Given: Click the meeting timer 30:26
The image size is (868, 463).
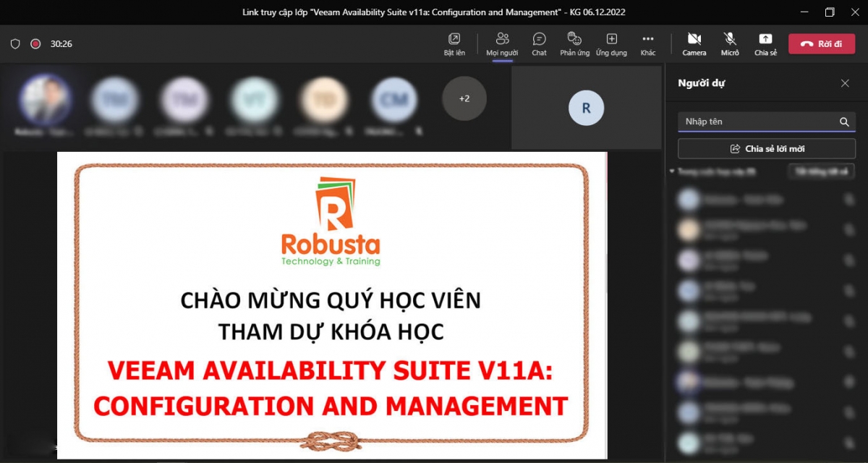Looking at the screenshot, I should [x=61, y=43].
